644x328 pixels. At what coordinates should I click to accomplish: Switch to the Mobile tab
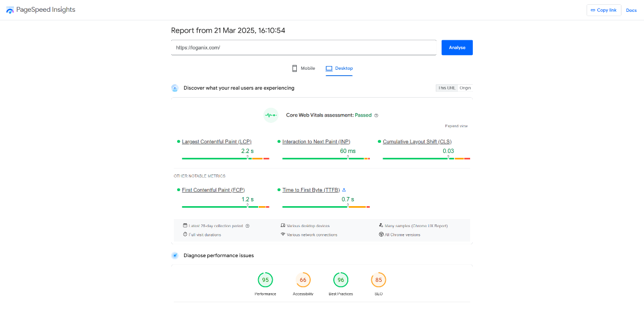coord(303,68)
